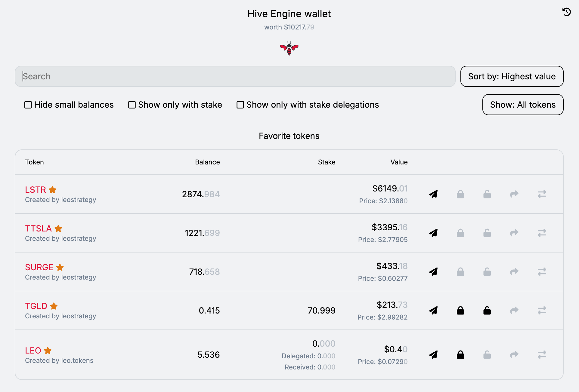Click send icon for TTSLA token
The height and width of the screenshot is (392, 579).
pyautogui.click(x=433, y=233)
